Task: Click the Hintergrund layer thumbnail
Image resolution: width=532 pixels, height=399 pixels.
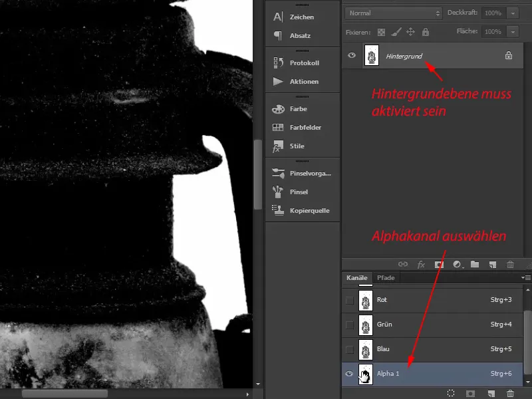Action: 372,55
